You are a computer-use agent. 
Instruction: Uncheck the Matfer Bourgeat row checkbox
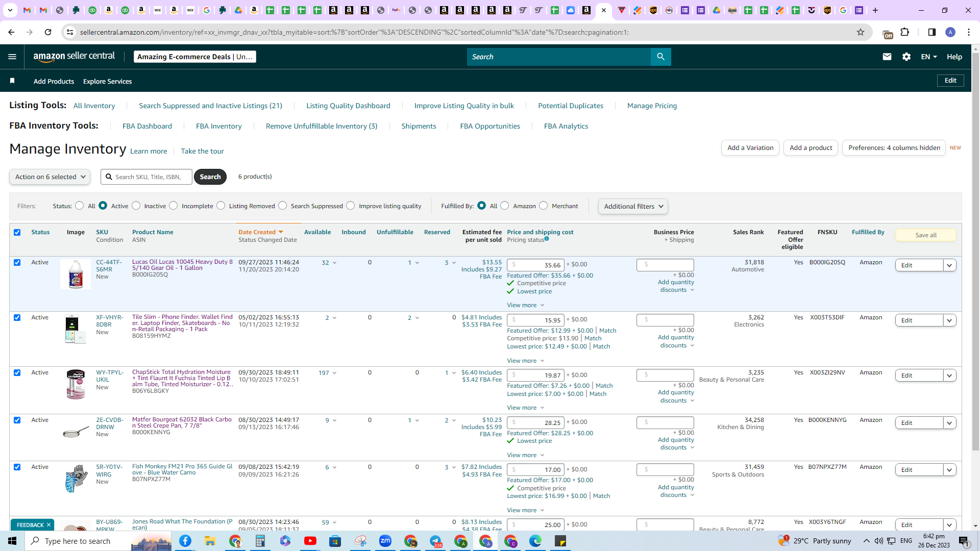[17, 420]
